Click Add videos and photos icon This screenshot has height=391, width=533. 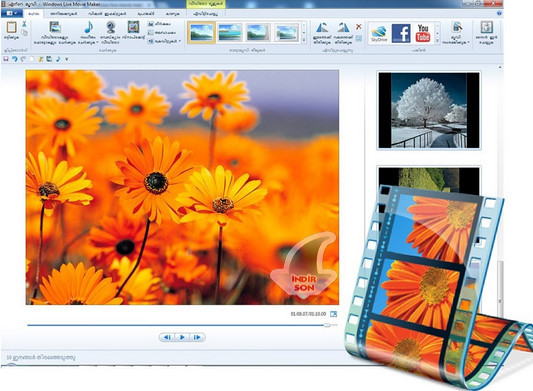(x=55, y=27)
